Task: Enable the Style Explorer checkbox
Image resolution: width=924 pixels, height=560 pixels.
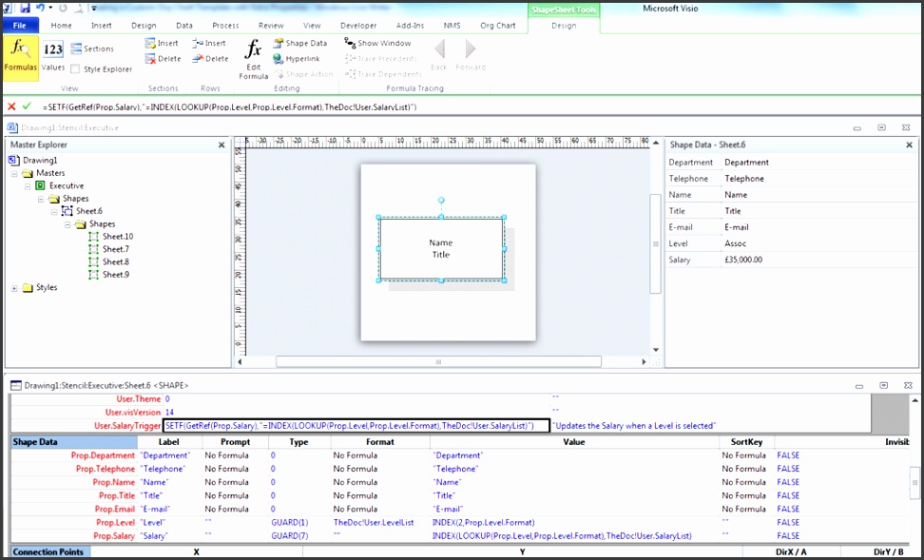Action: tap(76, 69)
